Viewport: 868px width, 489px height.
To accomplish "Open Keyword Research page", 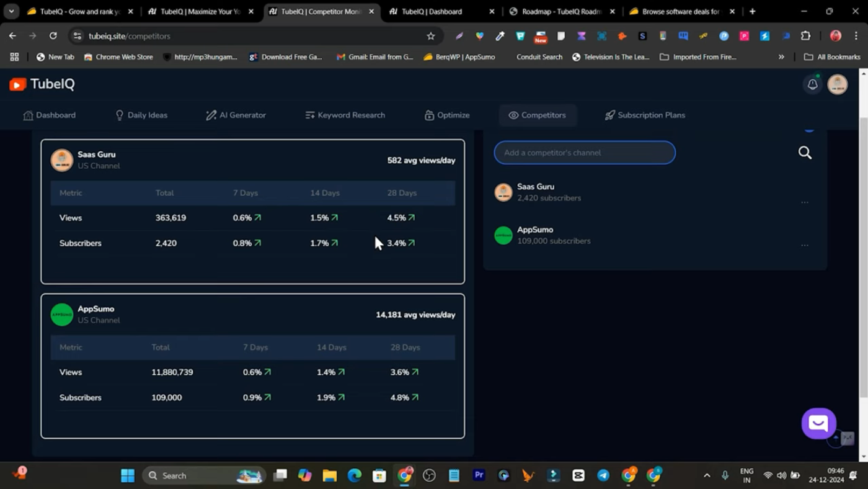I will pyautogui.click(x=345, y=115).
